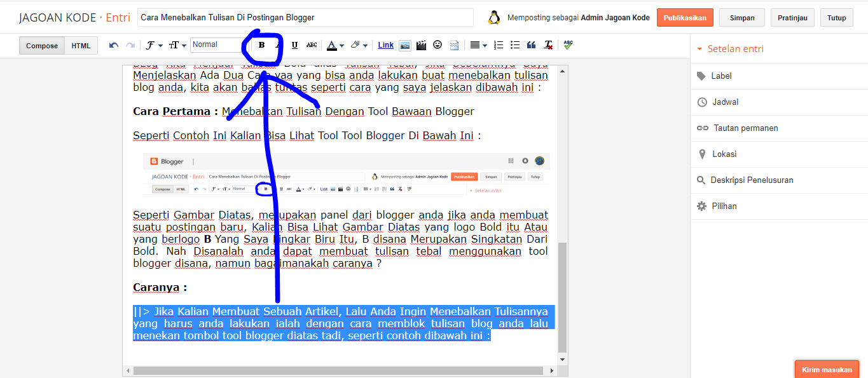The image size is (868, 378).
Task: Open the text color dropdown arrow
Action: [x=341, y=44]
